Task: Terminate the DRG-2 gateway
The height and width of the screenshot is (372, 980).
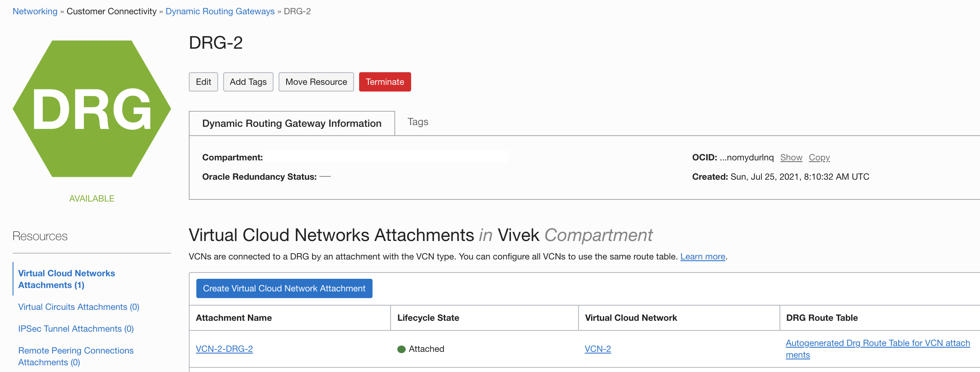Action: pos(385,82)
